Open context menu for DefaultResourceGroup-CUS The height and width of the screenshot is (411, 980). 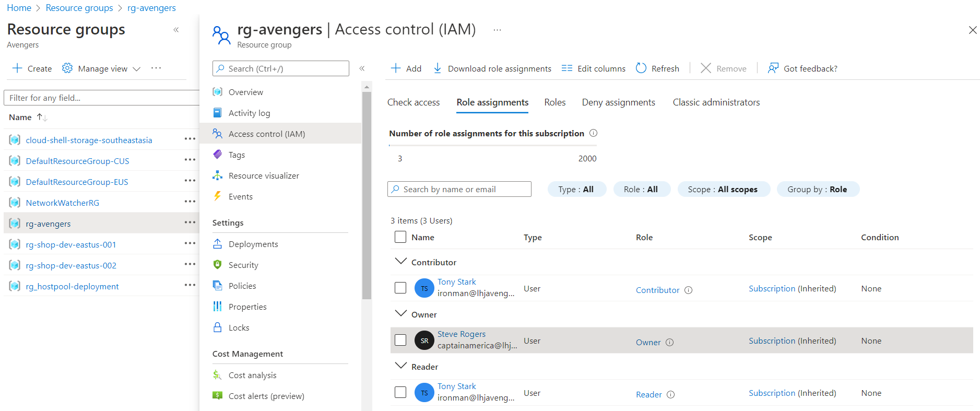[190, 160]
